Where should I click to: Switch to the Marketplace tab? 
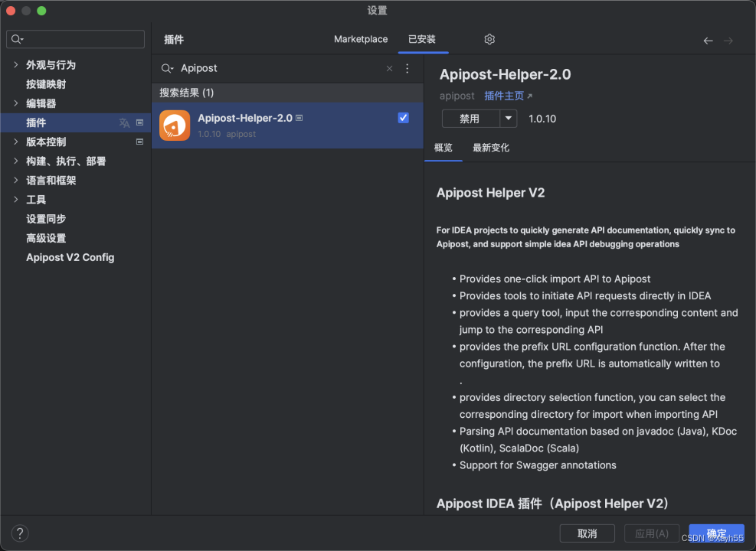(360, 39)
